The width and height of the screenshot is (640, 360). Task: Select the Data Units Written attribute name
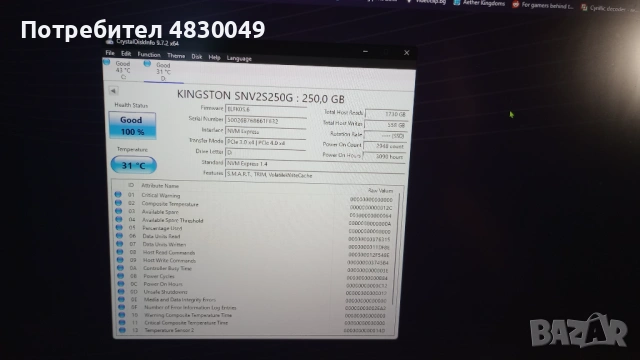(164, 244)
